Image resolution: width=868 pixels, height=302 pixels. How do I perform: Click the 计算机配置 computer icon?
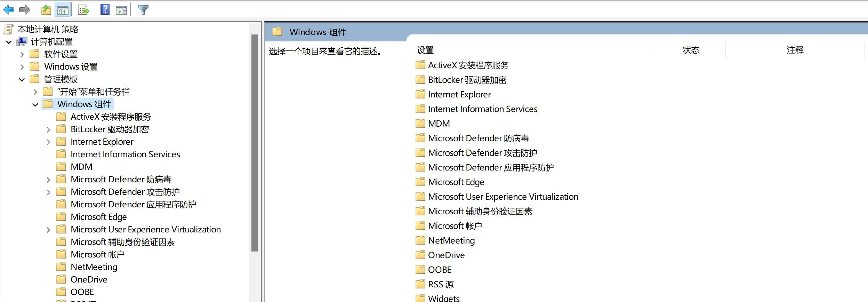click(22, 42)
